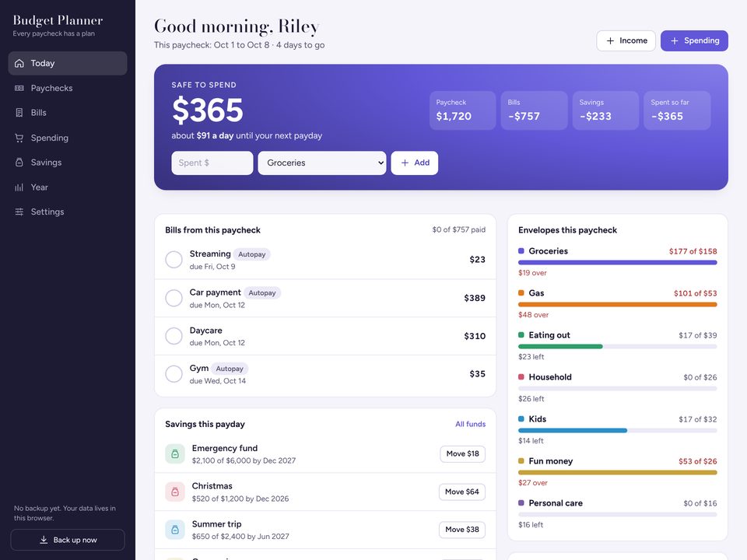747x560 pixels.
Task: Mark Car payment bill as paid
Action: (x=174, y=298)
